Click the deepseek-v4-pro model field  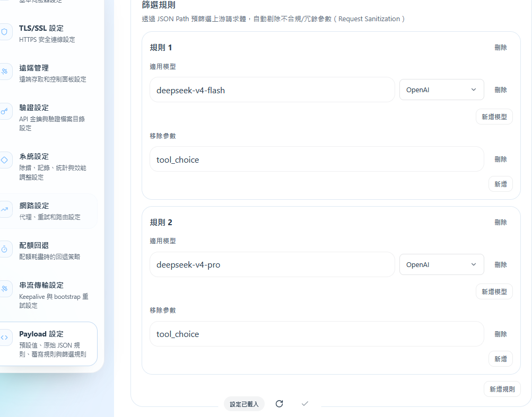coord(272,264)
